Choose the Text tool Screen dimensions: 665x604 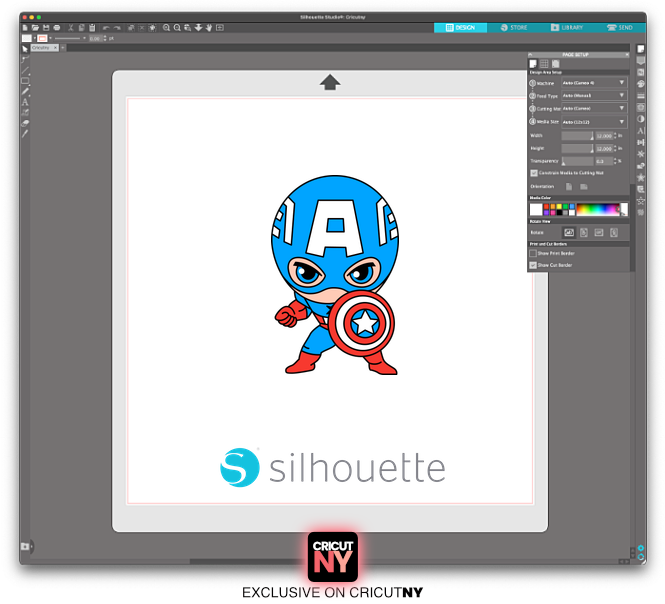pyautogui.click(x=25, y=102)
